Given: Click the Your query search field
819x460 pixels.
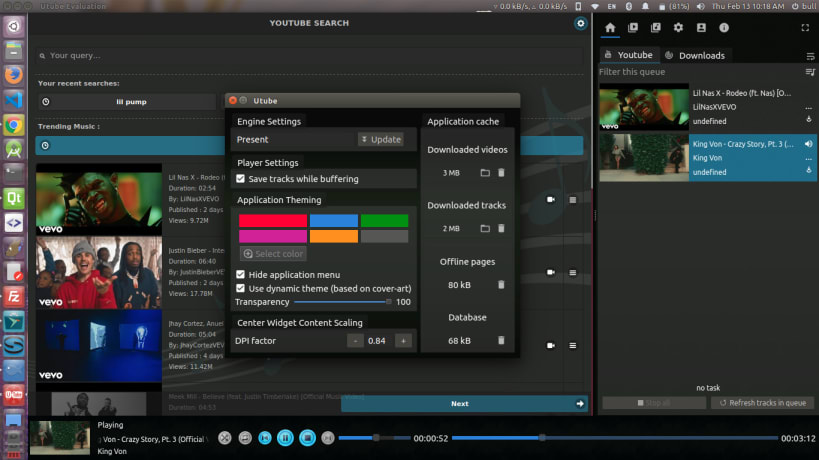Looking at the screenshot, I should [x=310, y=55].
